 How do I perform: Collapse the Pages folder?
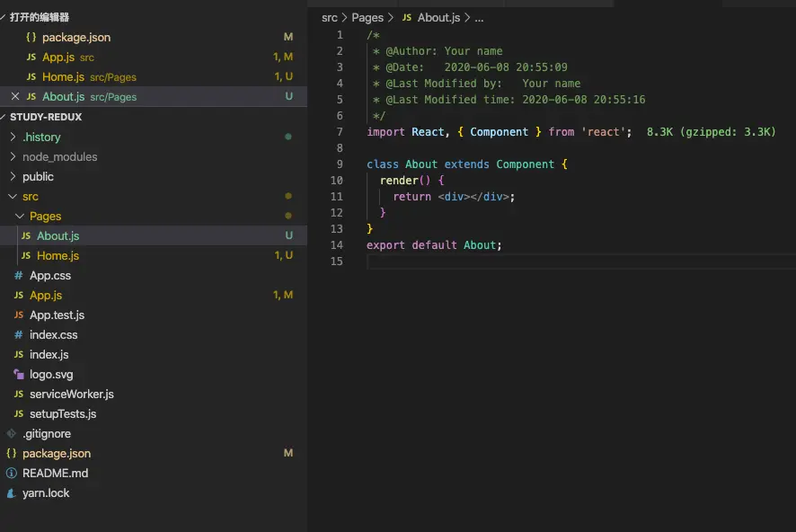pyautogui.click(x=20, y=216)
